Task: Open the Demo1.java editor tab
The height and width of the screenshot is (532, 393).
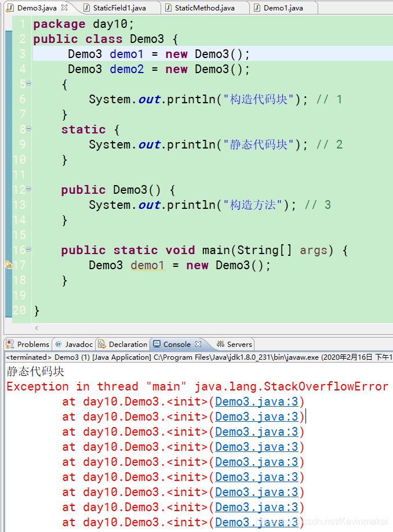Action: pyautogui.click(x=283, y=8)
